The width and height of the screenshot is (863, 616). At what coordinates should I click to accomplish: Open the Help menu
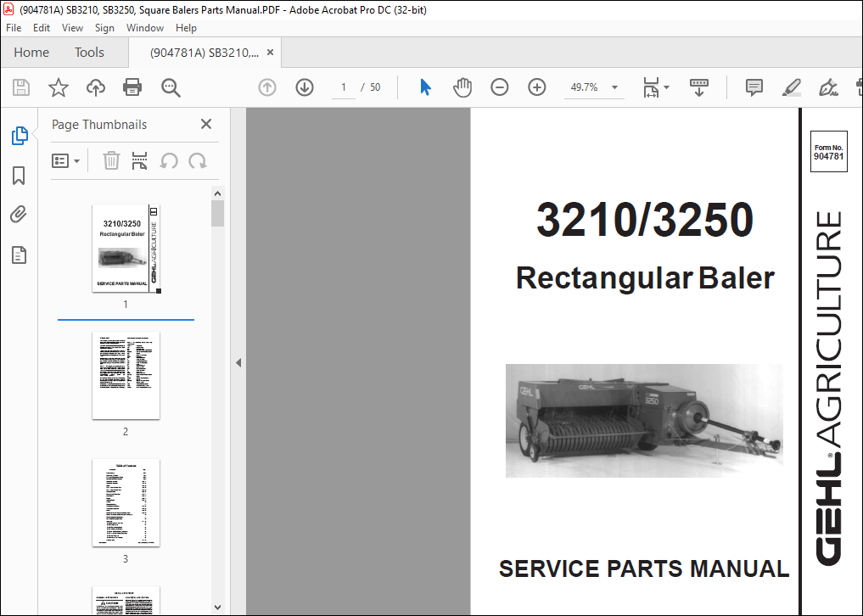(x=186, y=27)
